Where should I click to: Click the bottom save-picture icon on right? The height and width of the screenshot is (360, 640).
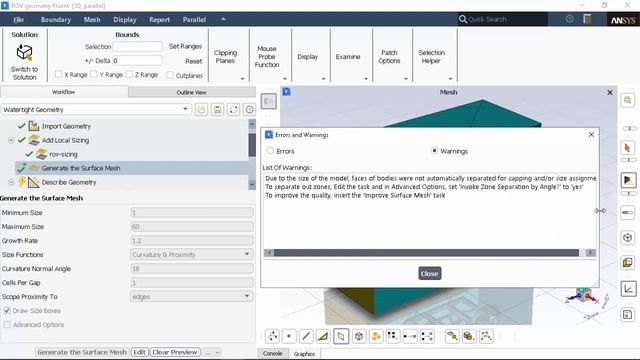(x=628, y=314)
